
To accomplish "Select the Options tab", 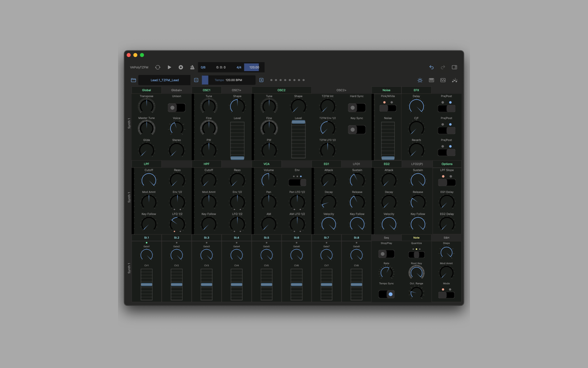I will click(x=447, y=164).
